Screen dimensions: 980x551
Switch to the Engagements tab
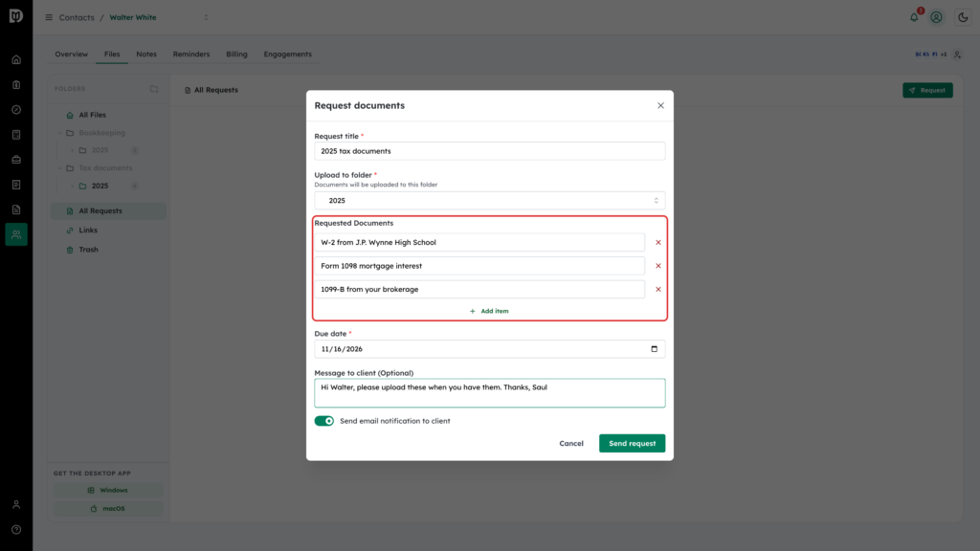point(287,55)
